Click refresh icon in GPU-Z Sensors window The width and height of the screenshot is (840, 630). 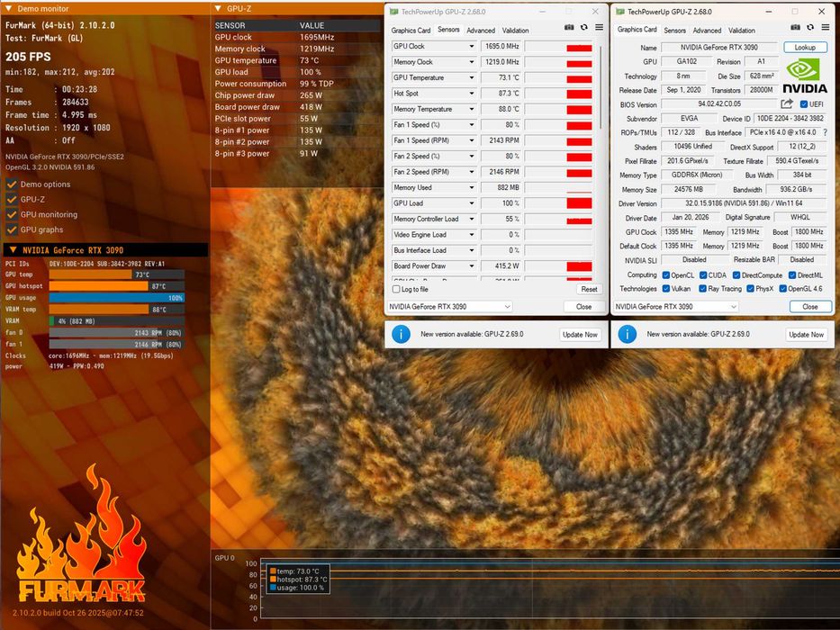pyautogui.click(x=584, y=27)
